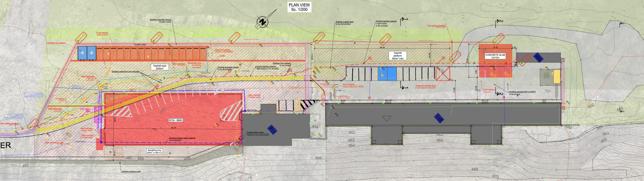Screen dimensions: 644x181
Task: Click the '7.10' vertical dimension text
Action: [312, 91]
